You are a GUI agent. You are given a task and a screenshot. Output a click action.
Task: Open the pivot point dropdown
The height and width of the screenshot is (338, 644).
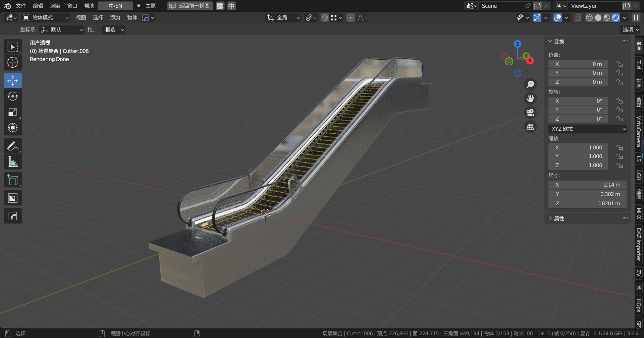(x=311, y=18)
